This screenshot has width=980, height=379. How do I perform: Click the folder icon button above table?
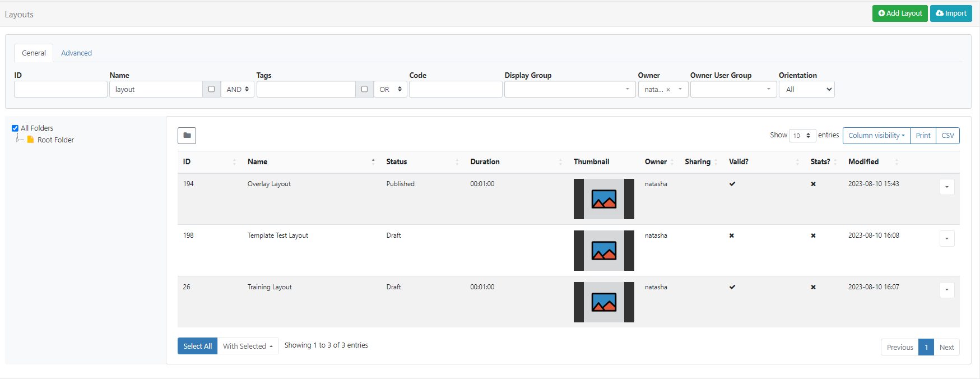(187, 136)
